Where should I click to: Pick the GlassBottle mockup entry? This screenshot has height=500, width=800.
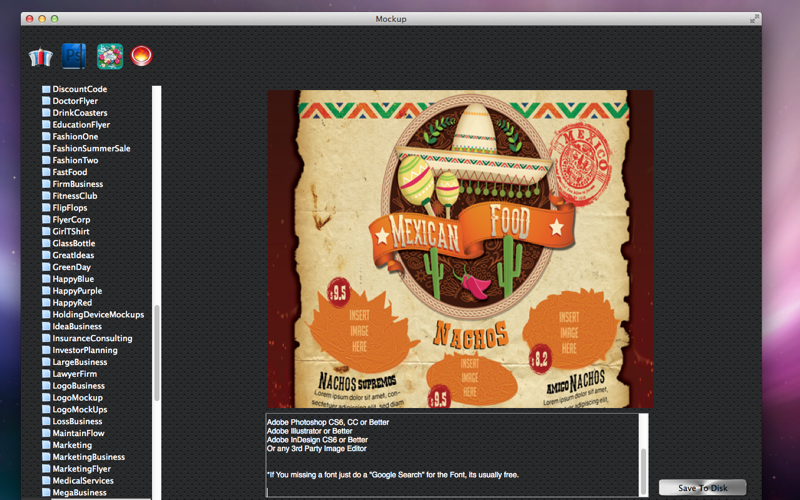click(73, 243)
